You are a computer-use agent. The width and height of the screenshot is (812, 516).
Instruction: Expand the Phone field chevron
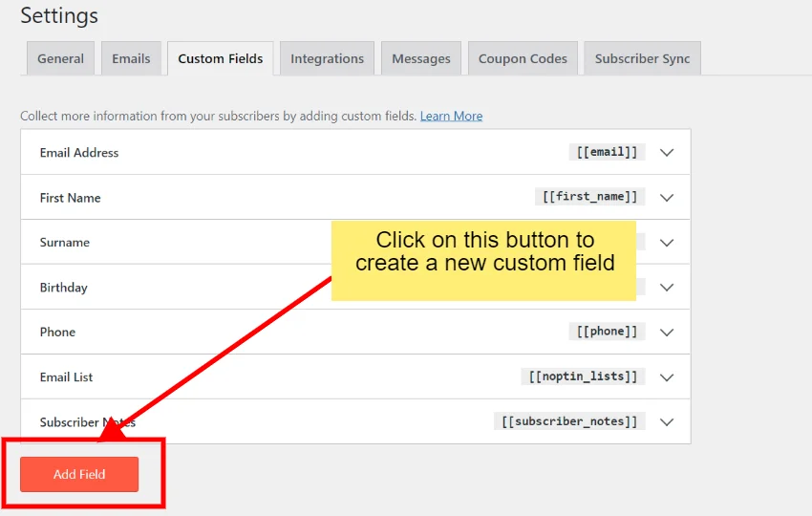tap(667, 333)
